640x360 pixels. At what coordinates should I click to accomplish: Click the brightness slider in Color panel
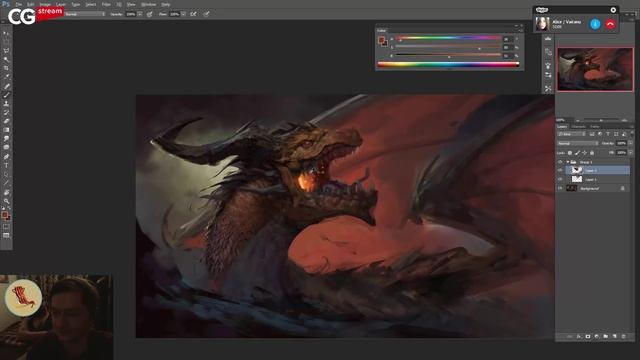click(x=448, y=56)
